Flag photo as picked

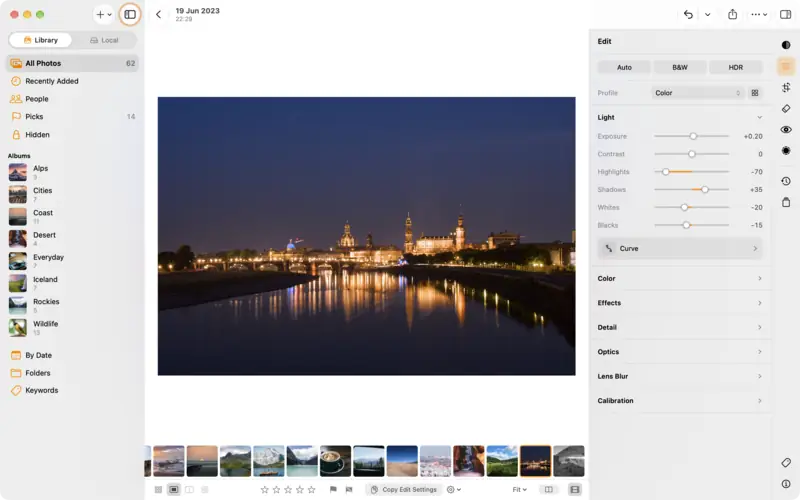333,489
